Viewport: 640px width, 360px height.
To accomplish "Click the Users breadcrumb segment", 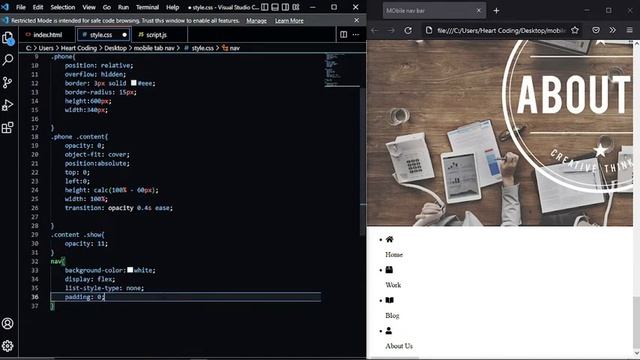I will tap(46, 48).
